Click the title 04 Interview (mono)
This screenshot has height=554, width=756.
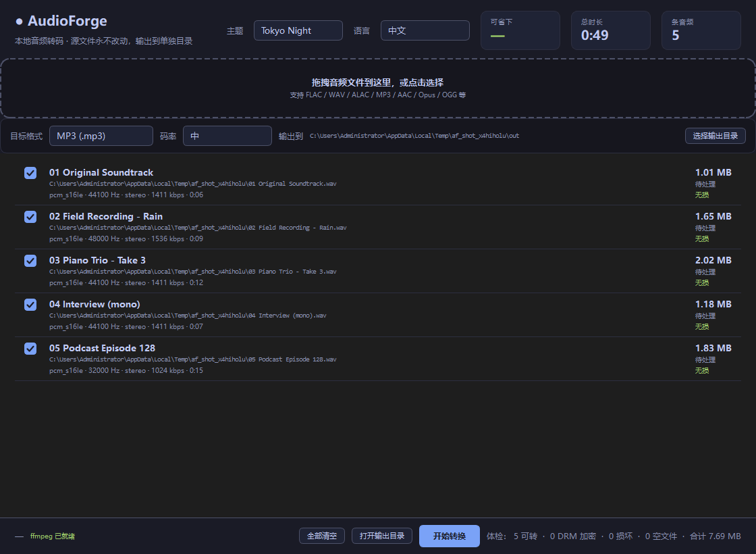point(94,304)
